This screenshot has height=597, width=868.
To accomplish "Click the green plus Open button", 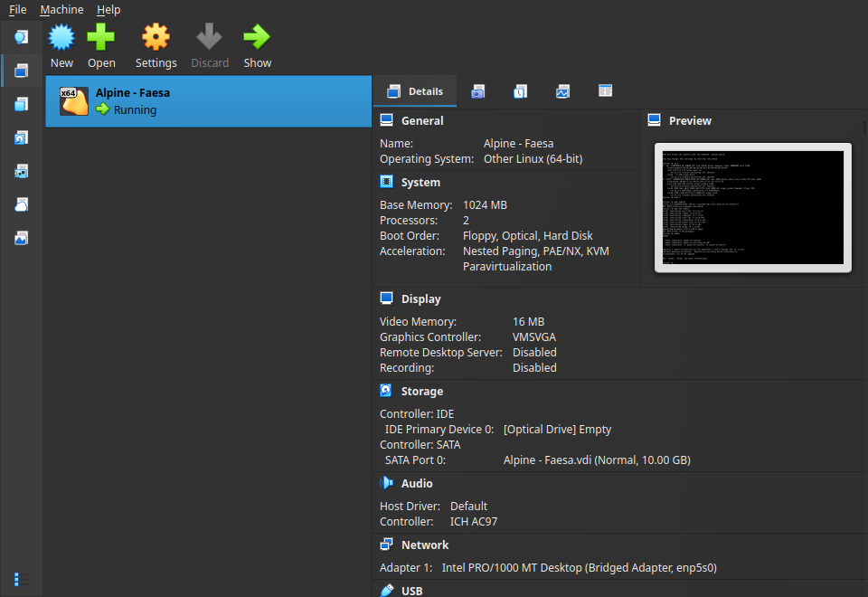I will [x=101, y=46].
